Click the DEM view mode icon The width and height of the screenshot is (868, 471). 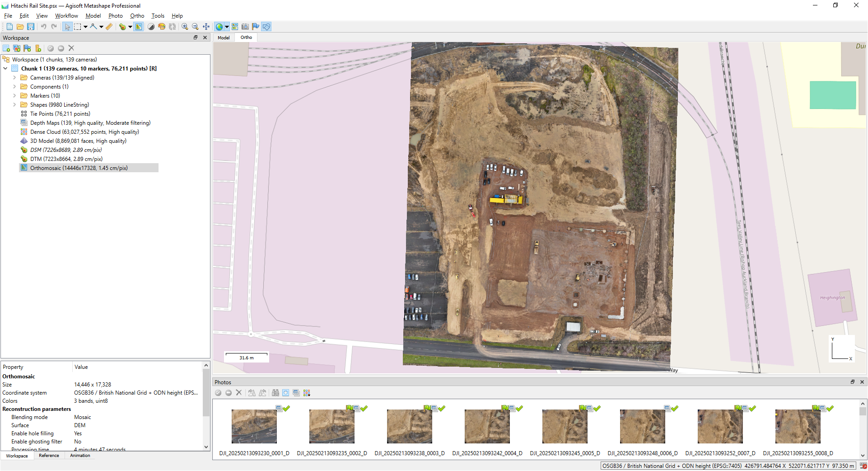coord(122,27)
